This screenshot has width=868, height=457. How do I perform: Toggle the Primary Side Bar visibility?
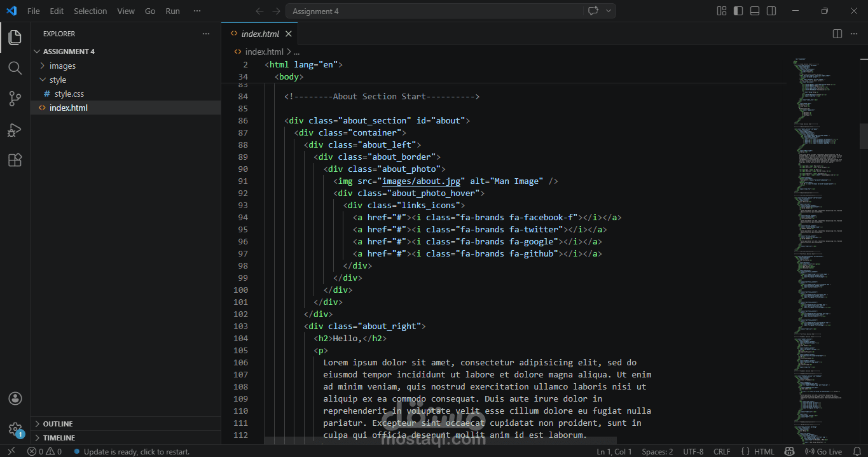[x=738, y=11]
